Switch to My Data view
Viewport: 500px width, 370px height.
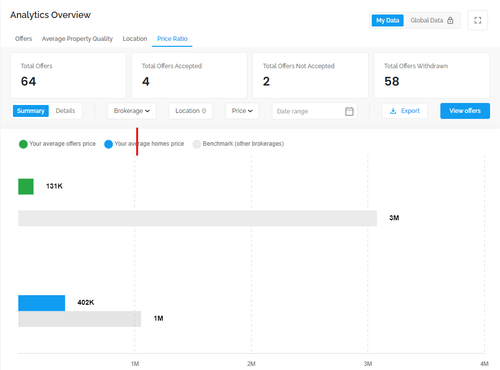388,20
